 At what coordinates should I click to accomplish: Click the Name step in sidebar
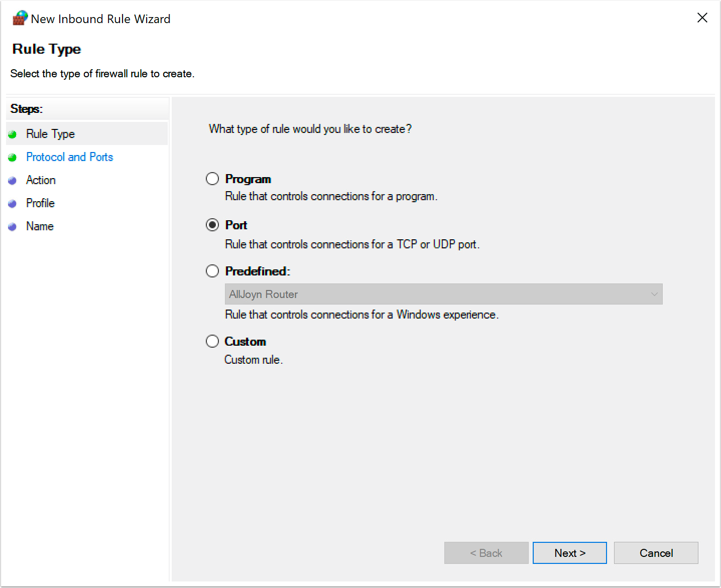pos(39,226)
